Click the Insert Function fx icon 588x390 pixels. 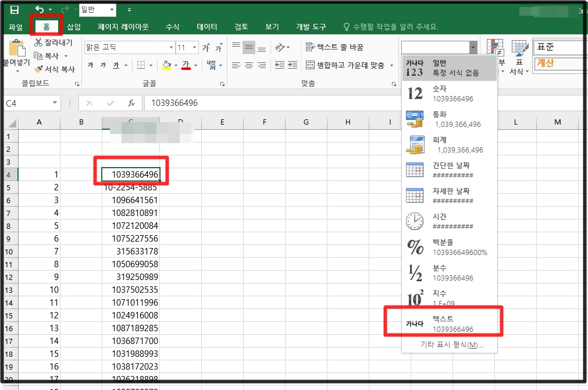point(131,103)
